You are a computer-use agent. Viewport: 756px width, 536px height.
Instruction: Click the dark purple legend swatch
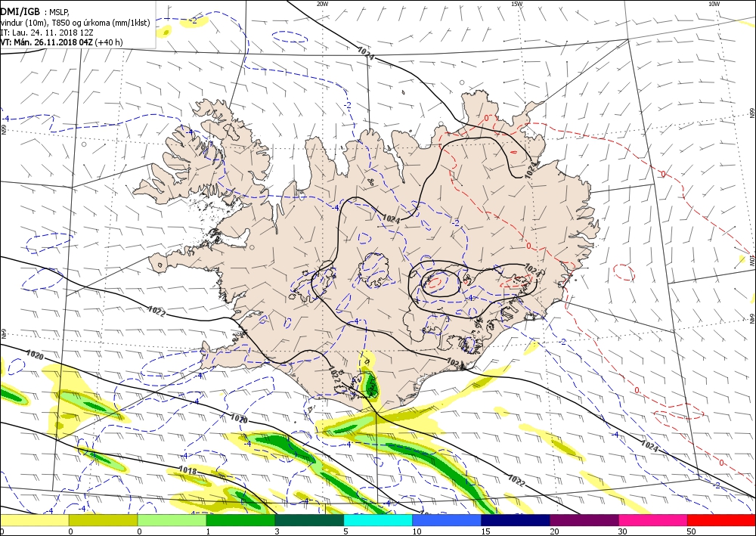click(584, 520)
